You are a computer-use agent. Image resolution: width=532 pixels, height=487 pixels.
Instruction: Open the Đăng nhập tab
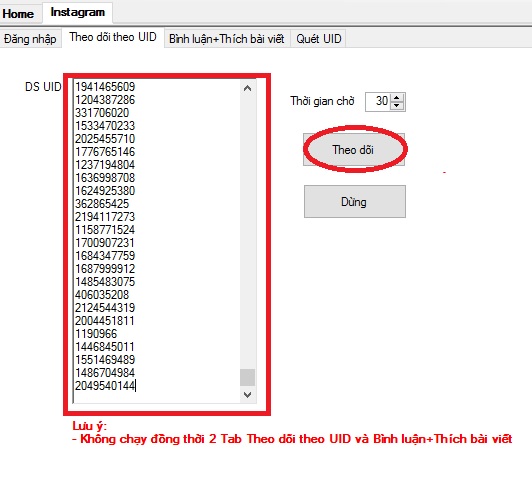tap(30, 39)
